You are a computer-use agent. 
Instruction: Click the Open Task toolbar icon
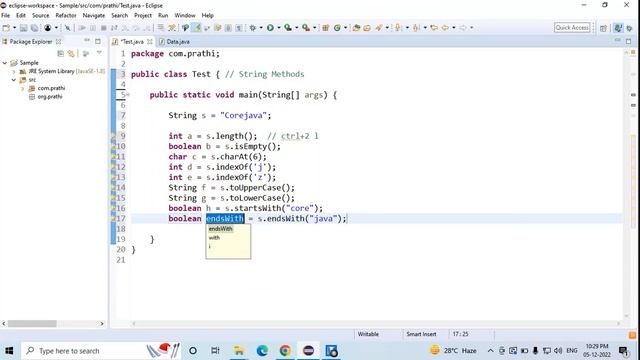click(x=367, y=28)
